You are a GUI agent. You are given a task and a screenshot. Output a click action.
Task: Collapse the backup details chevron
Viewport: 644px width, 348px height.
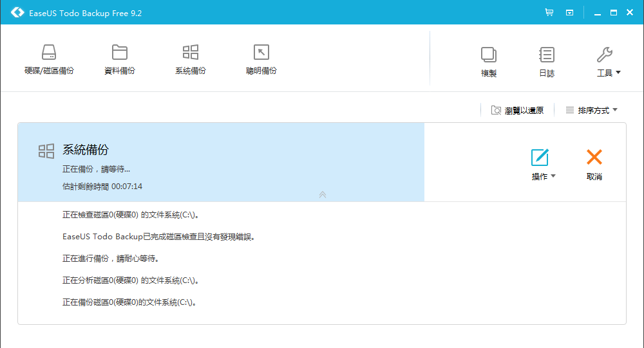[323, 194]
